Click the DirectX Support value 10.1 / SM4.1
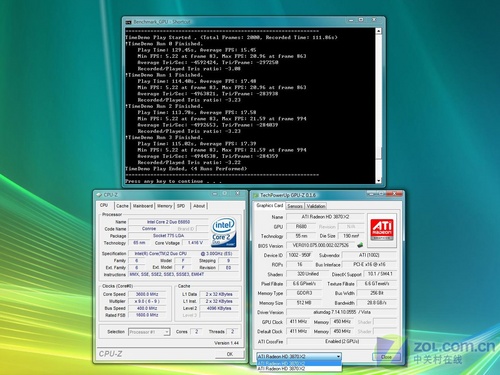Screen dimensions: 500x375 380,274
